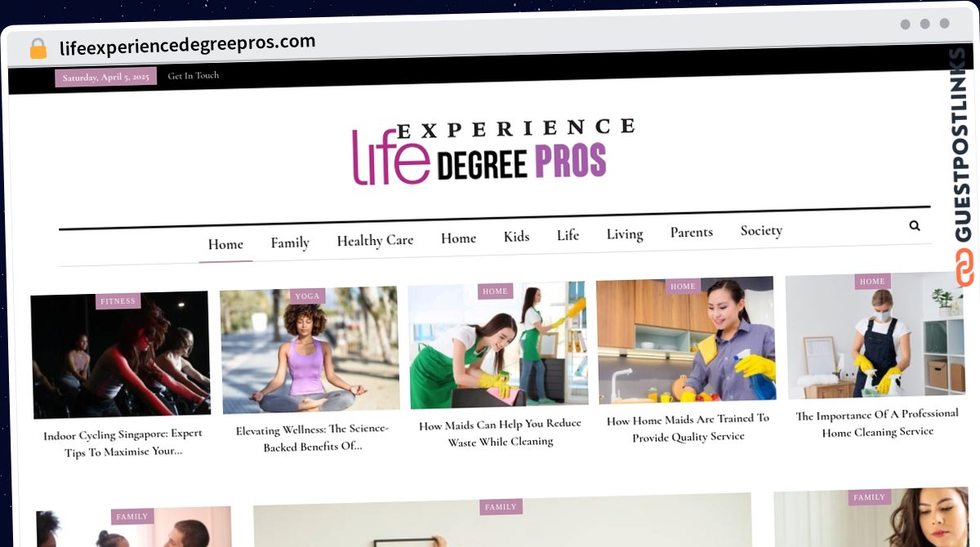
Task: Open the Living menu item
Action: (625, 234)
